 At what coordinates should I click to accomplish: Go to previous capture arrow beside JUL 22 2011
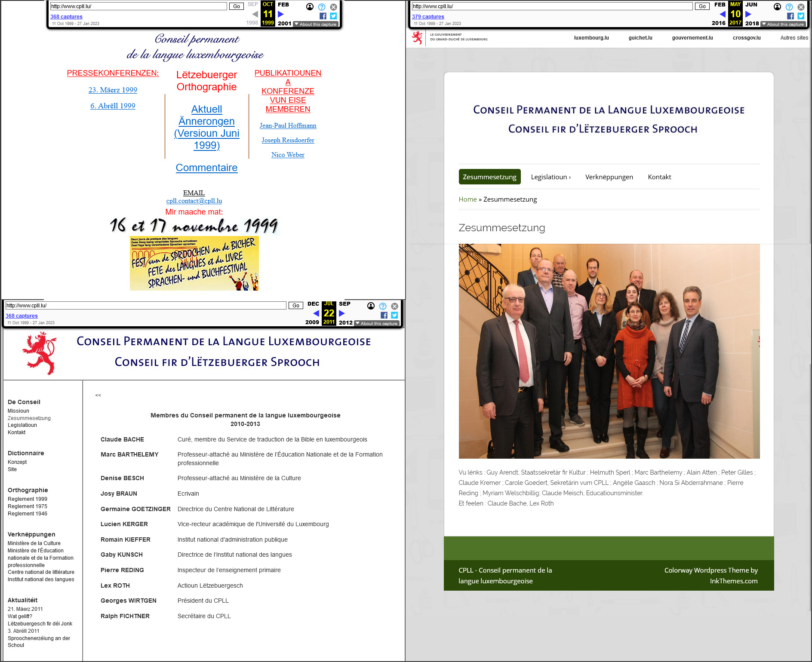(316, 313)
